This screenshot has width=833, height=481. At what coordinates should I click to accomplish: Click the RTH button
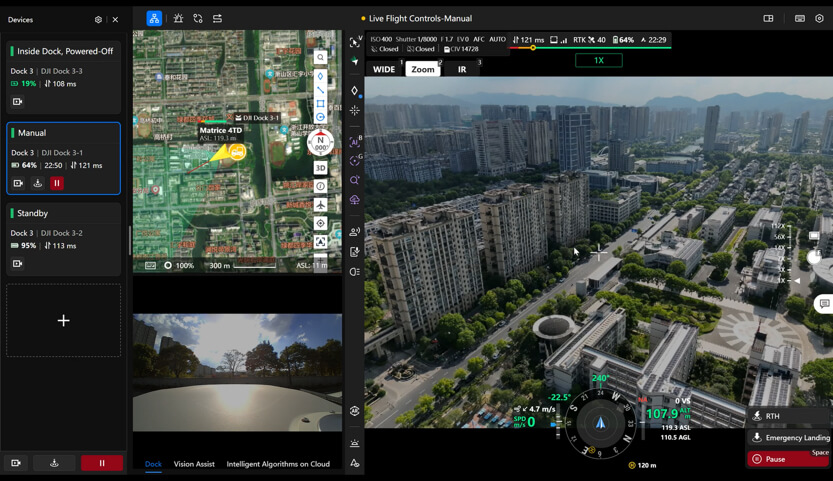790,416
